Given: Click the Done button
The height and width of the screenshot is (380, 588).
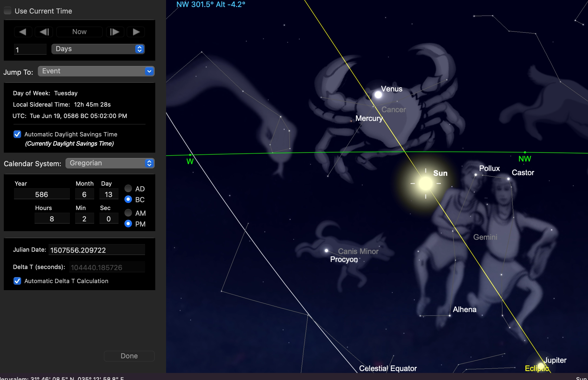Looking at the screenshot, I should (129, 356).
